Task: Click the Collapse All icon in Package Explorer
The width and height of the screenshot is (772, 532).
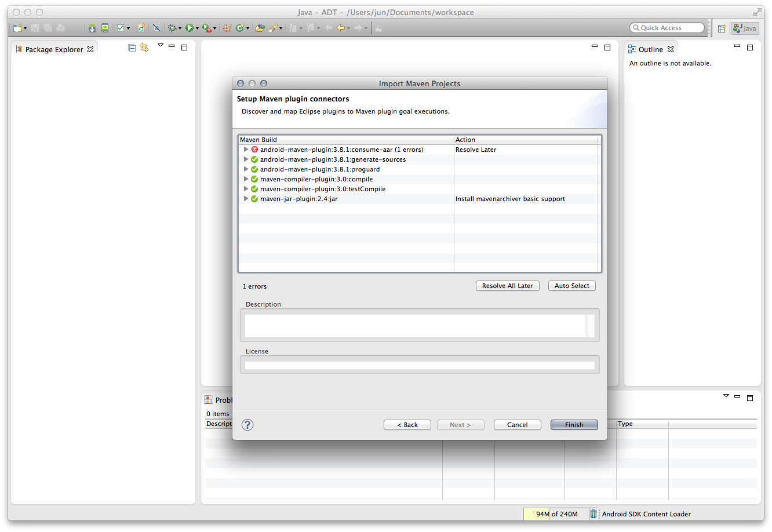Action: [132, 48]
